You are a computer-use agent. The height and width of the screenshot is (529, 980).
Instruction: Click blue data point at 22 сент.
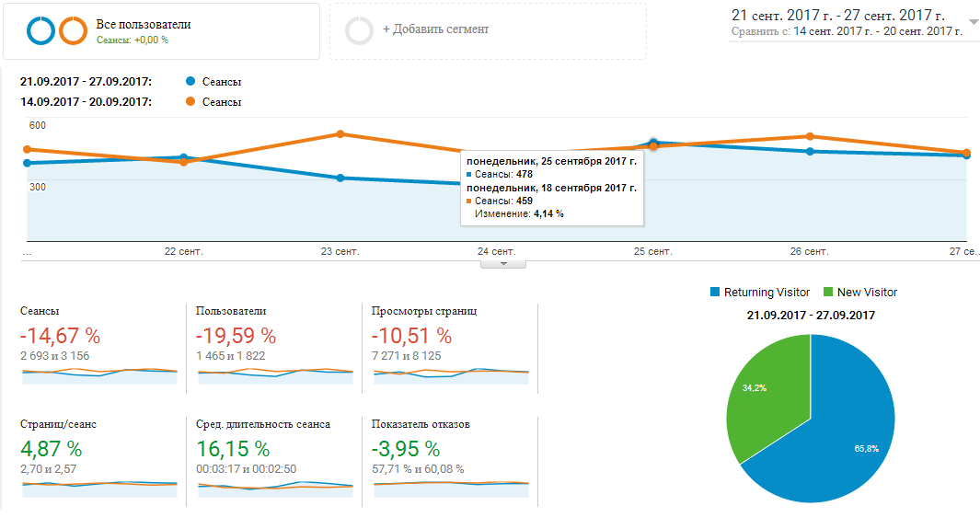tap(184, 157)
